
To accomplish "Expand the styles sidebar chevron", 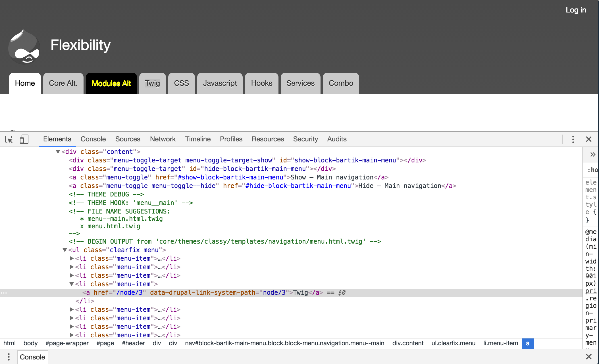I will pos(593,154).
